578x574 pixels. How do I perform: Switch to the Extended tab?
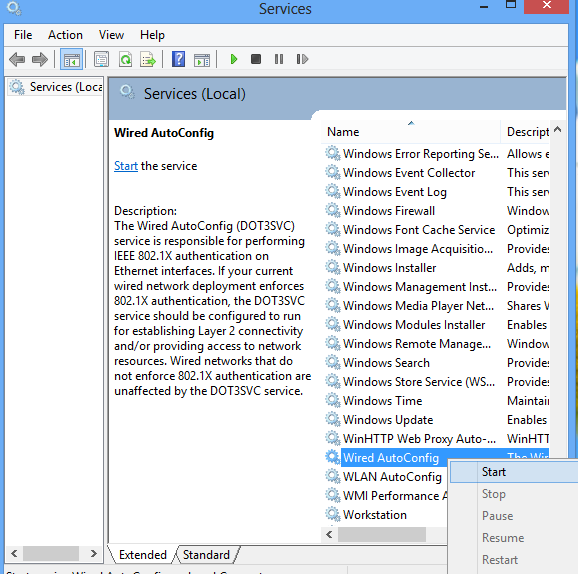143,555
